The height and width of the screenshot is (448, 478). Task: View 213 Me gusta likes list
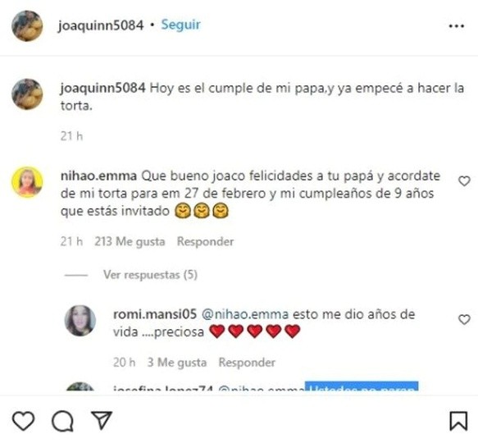(130, 241)
